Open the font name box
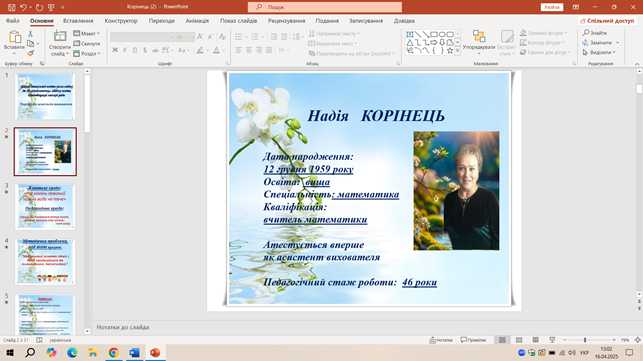Viewport: 643px width, 361px height. click(x=141, y=37)
